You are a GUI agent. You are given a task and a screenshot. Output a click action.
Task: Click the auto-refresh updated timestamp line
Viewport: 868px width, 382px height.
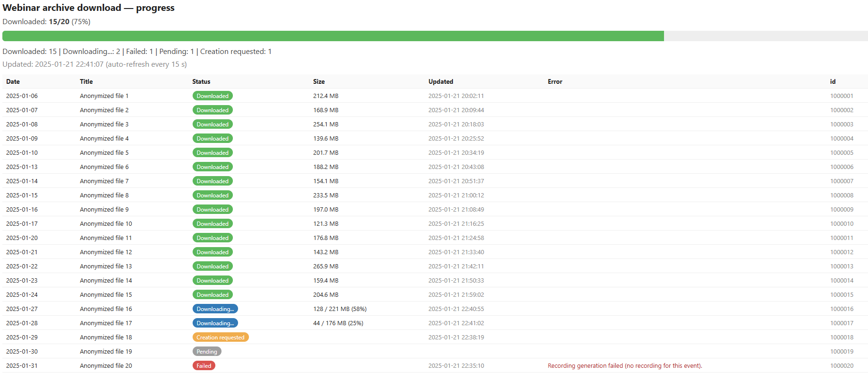(x=95, y=64)
